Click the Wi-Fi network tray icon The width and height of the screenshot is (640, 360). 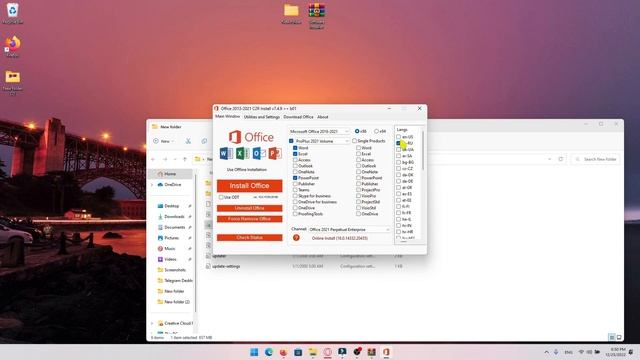(x=581, y=352)
